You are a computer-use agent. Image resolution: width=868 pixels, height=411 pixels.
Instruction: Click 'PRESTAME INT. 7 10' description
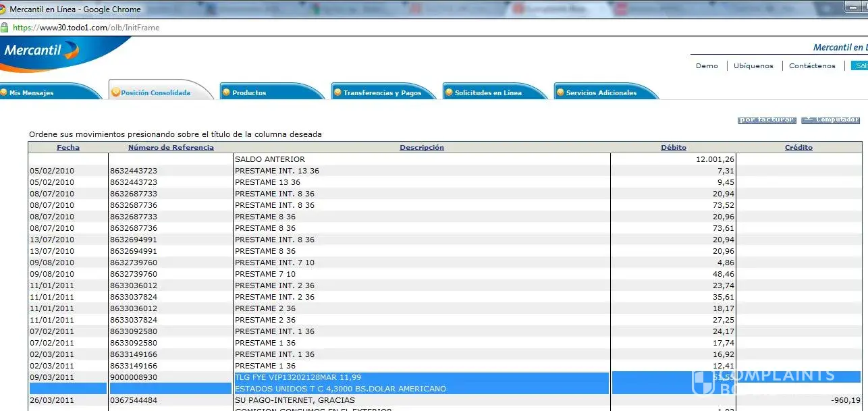click(275, 263)
